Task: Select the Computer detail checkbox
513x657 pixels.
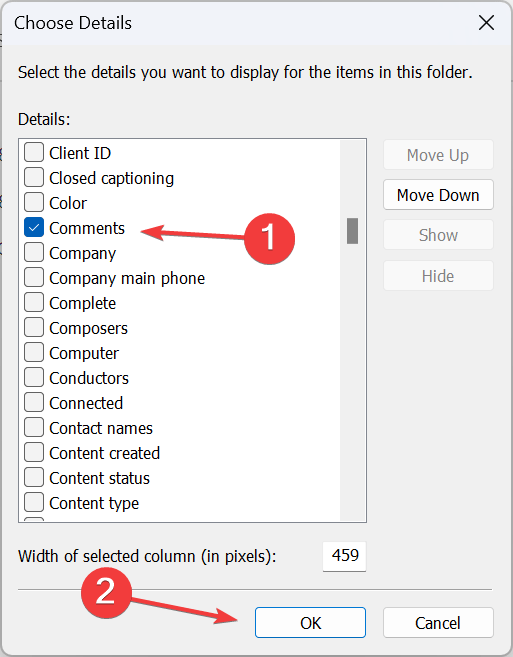Action: click(x=34, y=352)
